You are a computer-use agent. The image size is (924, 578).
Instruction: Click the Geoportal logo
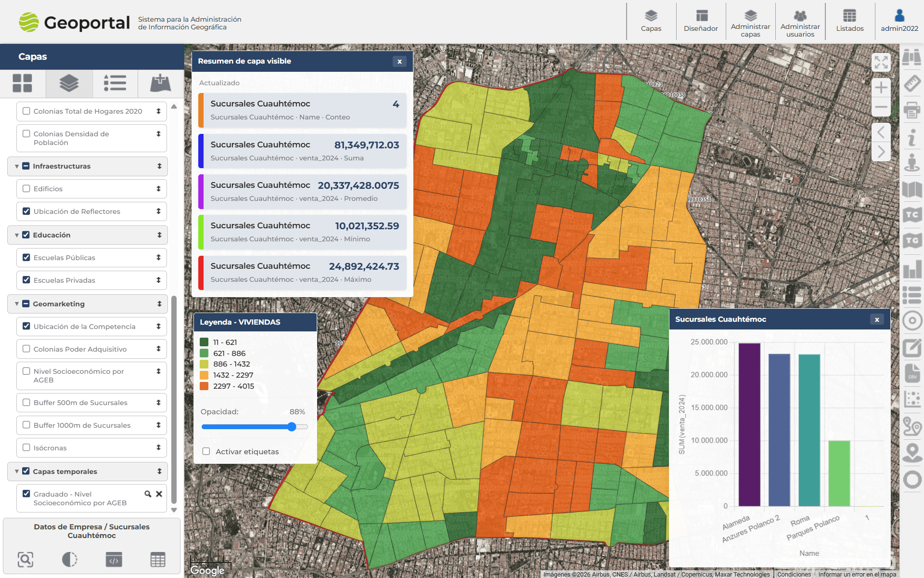[x=74, y=22]
